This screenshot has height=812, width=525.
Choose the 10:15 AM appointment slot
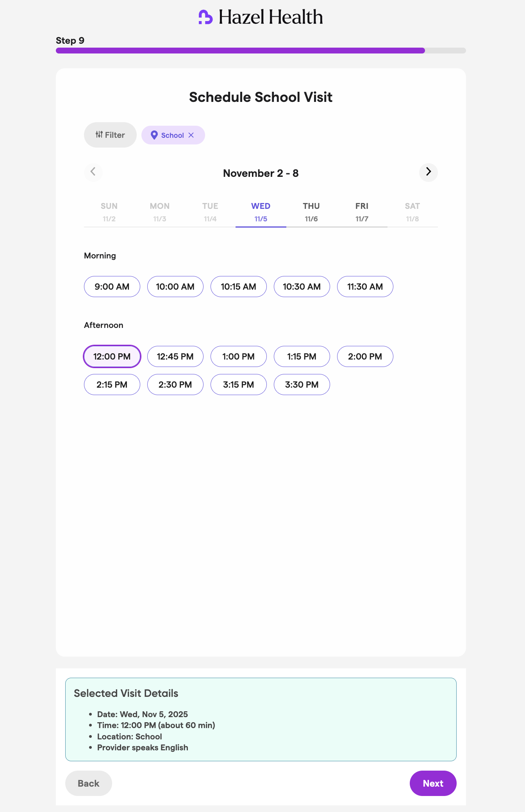pyautogui.click(x=239, y=287)
